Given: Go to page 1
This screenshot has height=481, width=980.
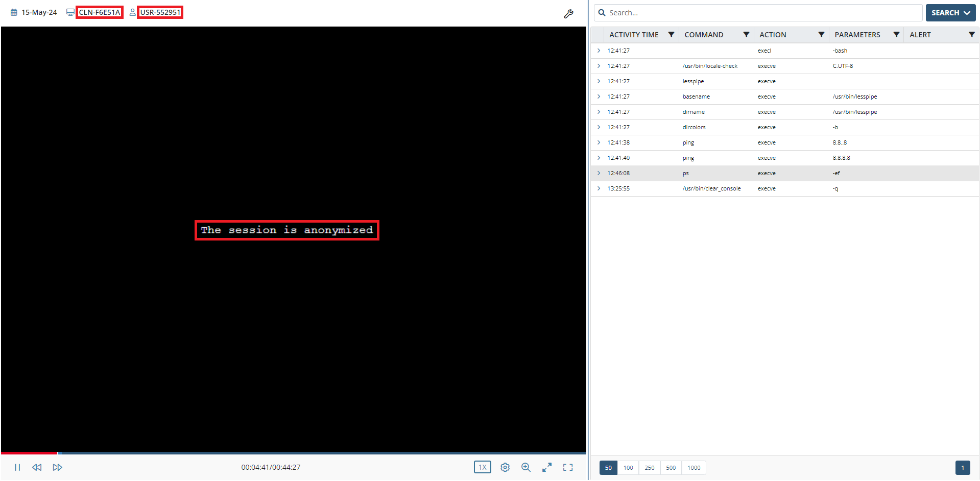Looking at the screenshot, I should click(963, 468).
